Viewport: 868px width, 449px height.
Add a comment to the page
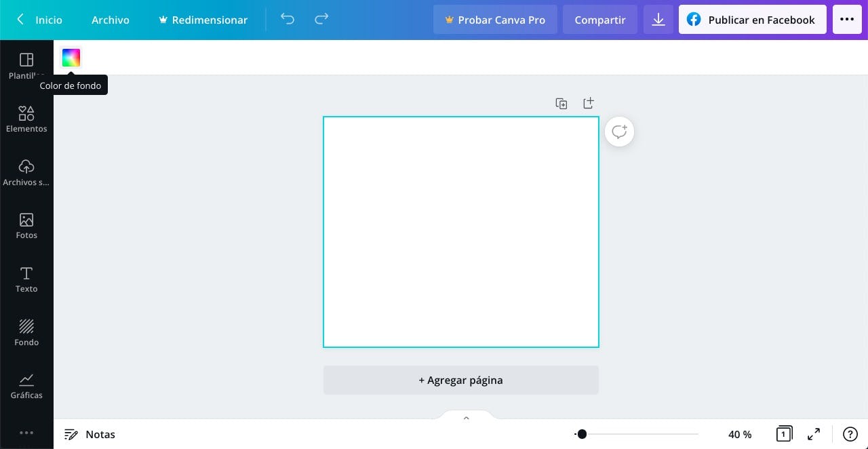pos(619,132)
